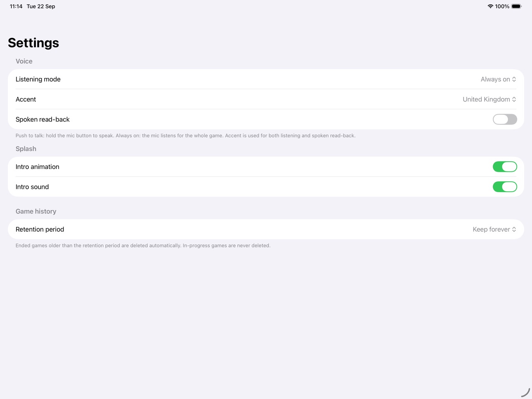Turn off the Intro animation switch
The height and width of the screenshot is (399, 532).
point(505,167)
